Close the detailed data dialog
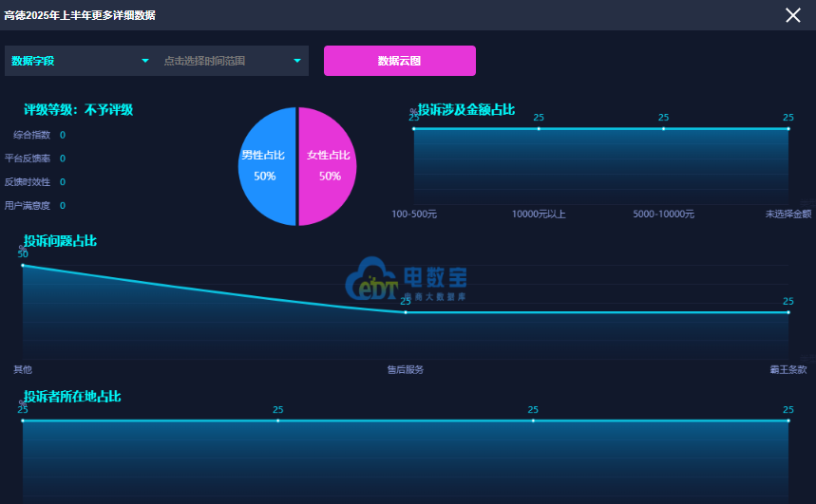Image resolution: width=816 pixels, height=504 pixels. [x=792, y=15]
